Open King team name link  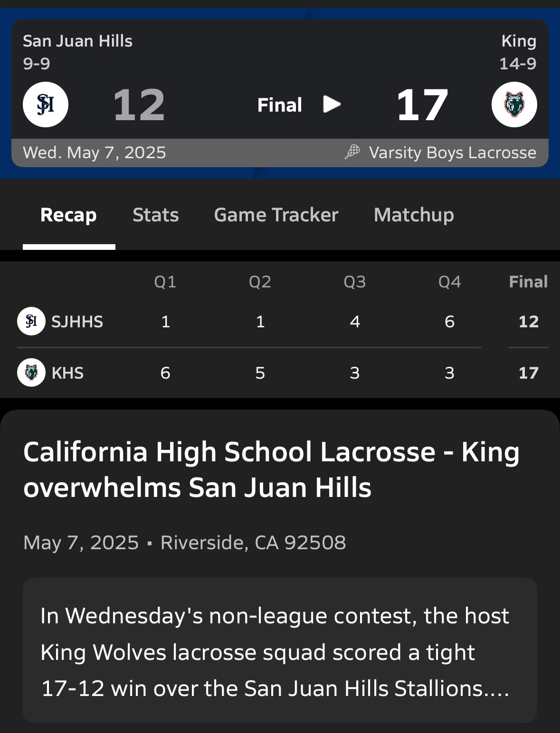(519, 41)
